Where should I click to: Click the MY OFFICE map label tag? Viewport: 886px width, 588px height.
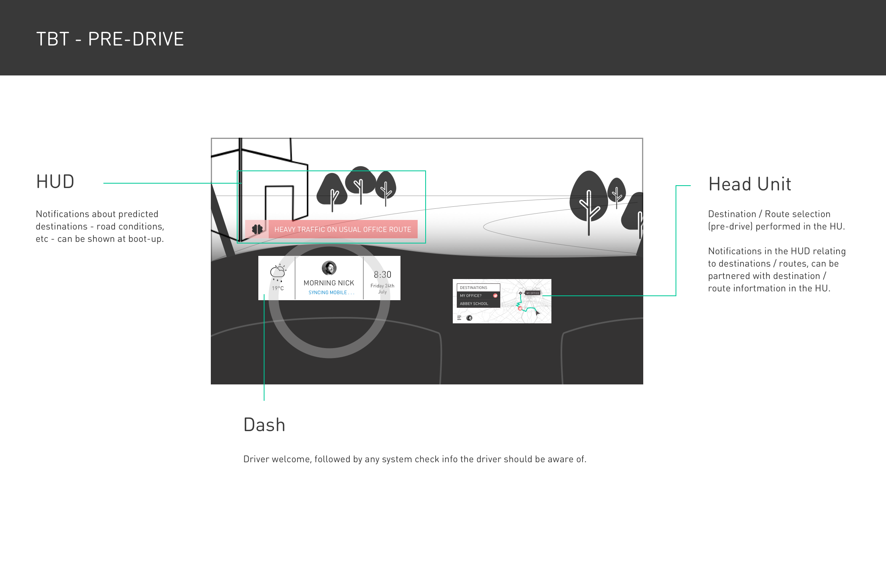[533, 293]
